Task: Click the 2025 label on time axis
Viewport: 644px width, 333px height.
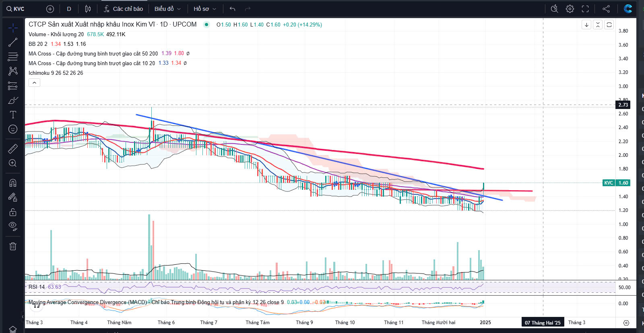Action: click(x=485, y=323)
